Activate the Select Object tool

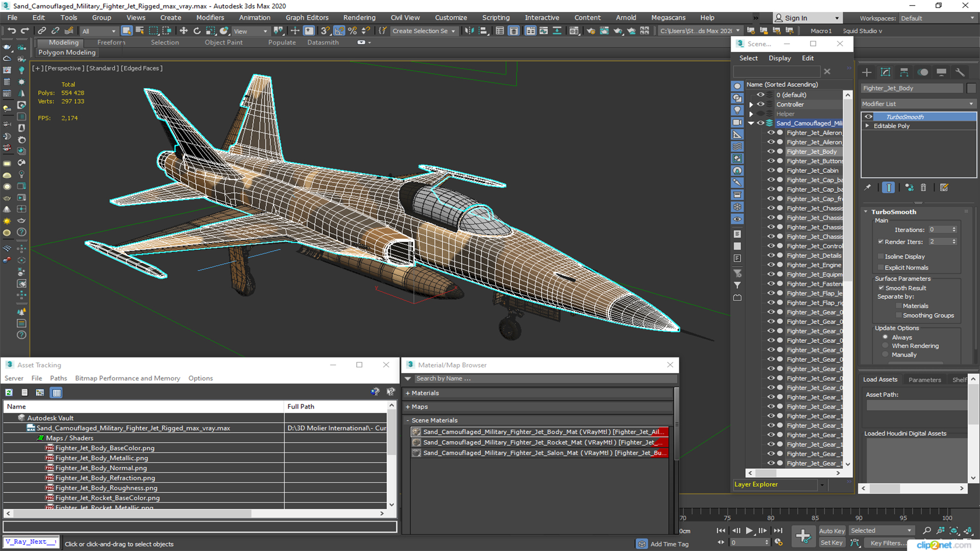coord(126,31)
